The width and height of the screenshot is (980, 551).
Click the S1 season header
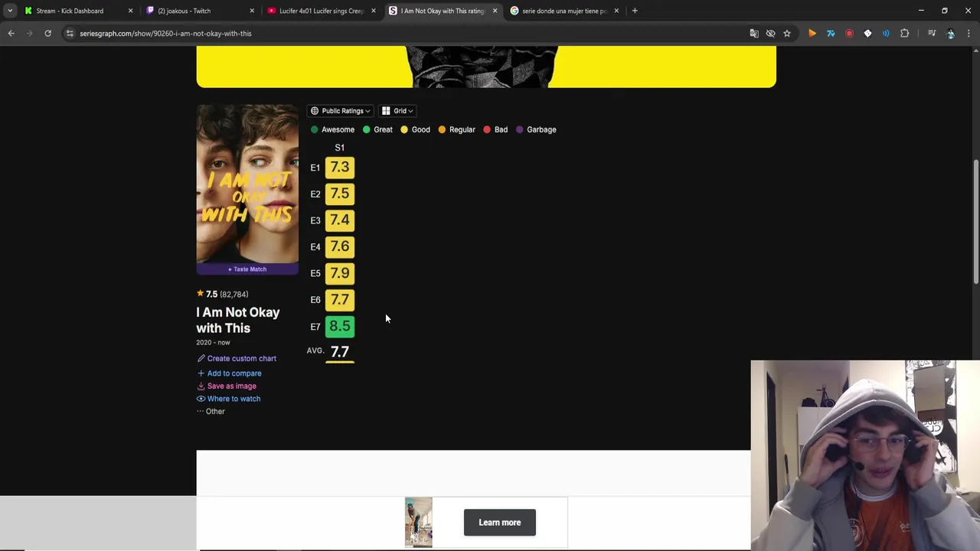(x=339, y=148)
